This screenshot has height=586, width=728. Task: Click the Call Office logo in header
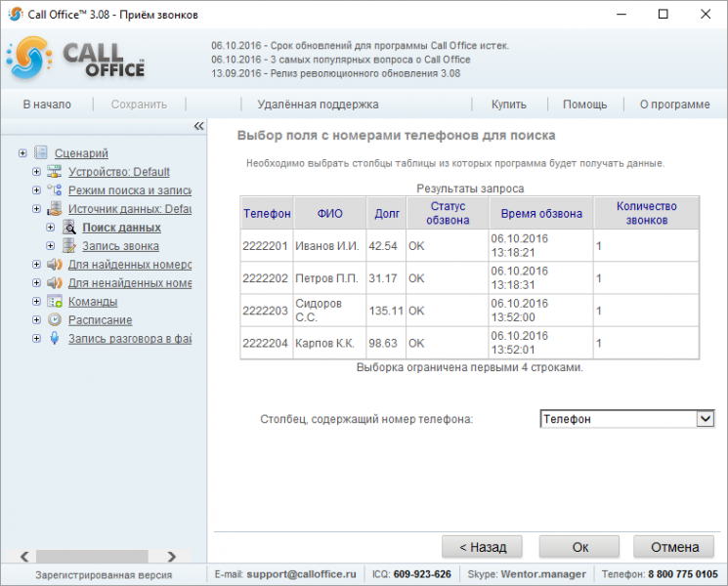pyautogui.click(x=76, y=59)
